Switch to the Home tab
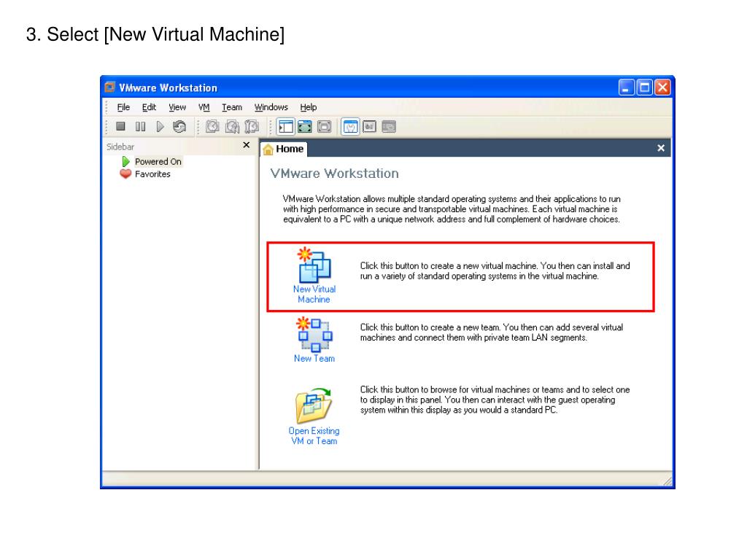Image resolution: width=747 pixels, height=560 pixels. click(284, 149)
